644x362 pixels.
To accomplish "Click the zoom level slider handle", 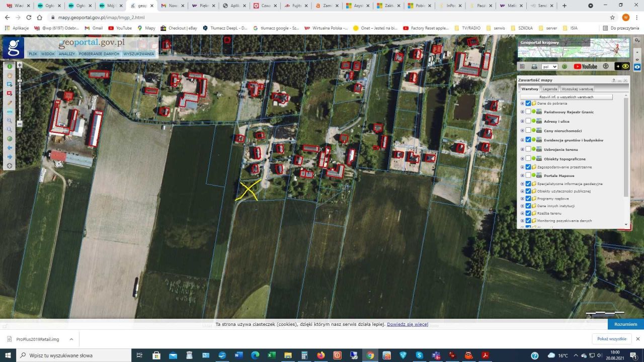I will (x=20, y=81).
